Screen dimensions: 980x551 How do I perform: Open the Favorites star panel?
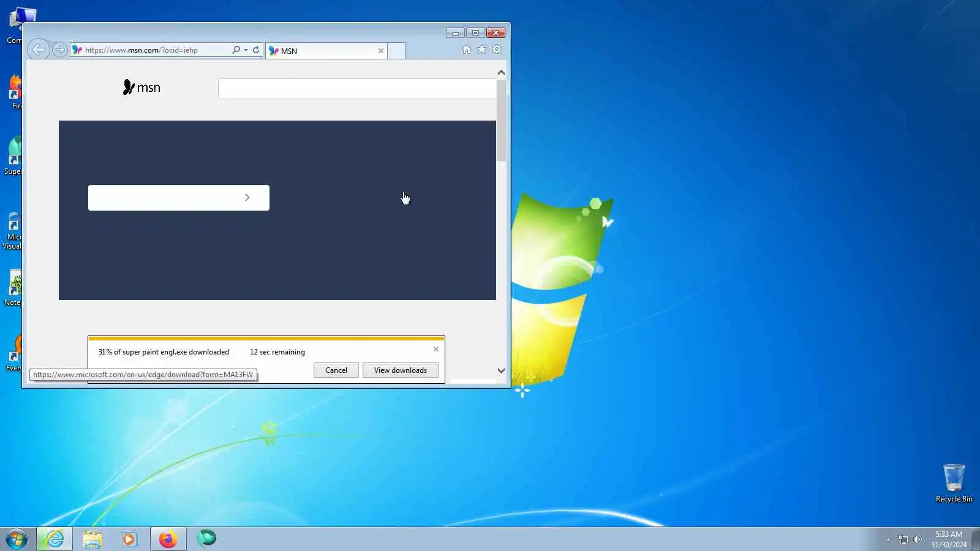(482, 50)
